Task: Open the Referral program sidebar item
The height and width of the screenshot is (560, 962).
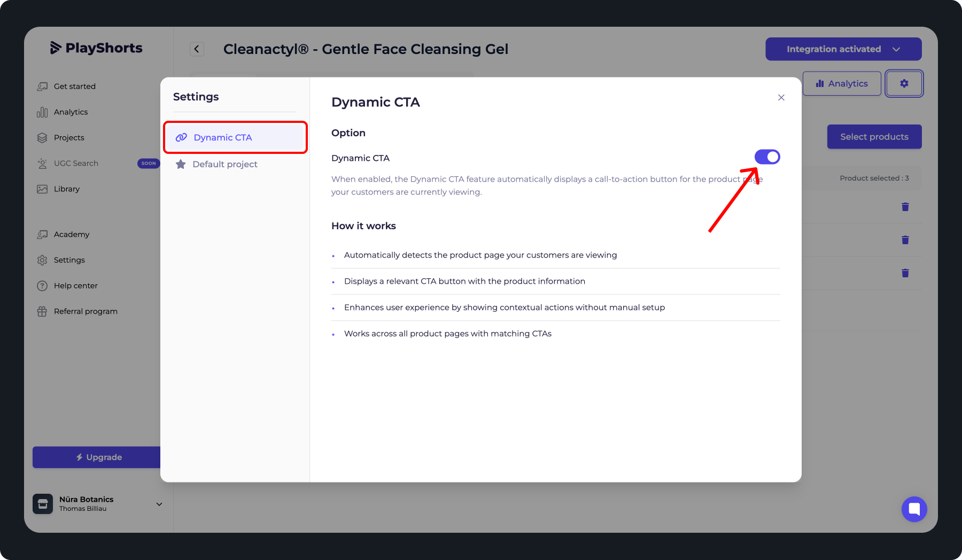Action: (86, 312)
